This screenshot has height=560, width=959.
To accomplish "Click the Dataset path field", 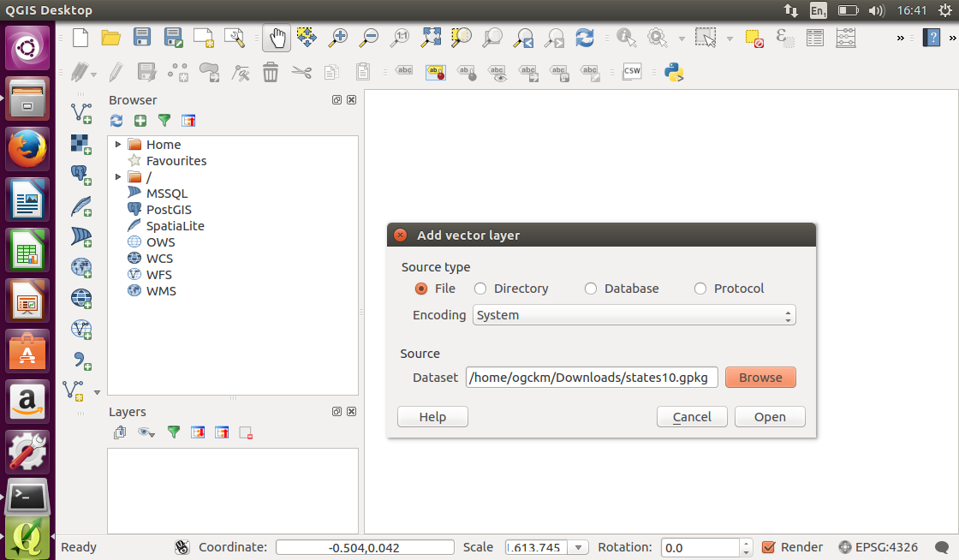I will pos(591,378).
